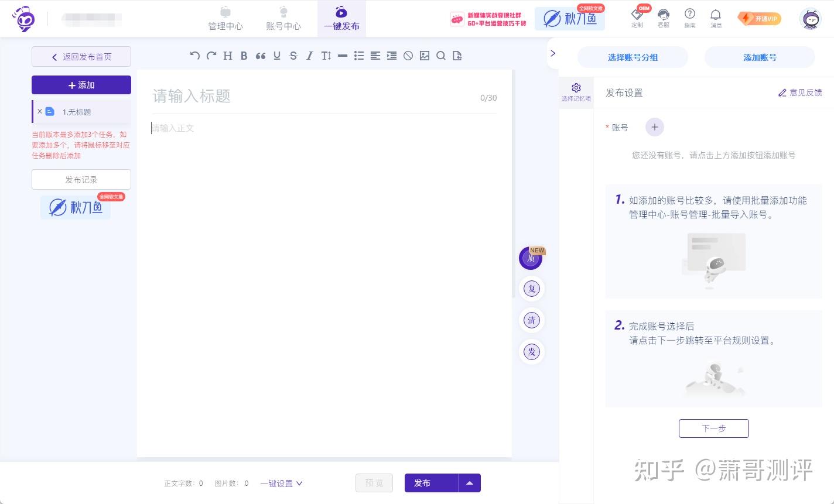Contact 客服 customer service
Screen dimensions: 834x504
(664, 18)
